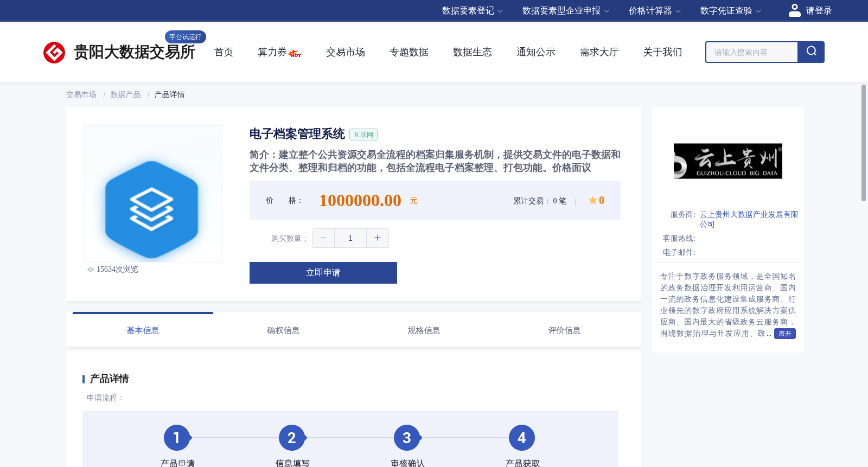The image size is (868, 467).
Task: Open 专题数据 navigation item
Action: pos(409,52)
